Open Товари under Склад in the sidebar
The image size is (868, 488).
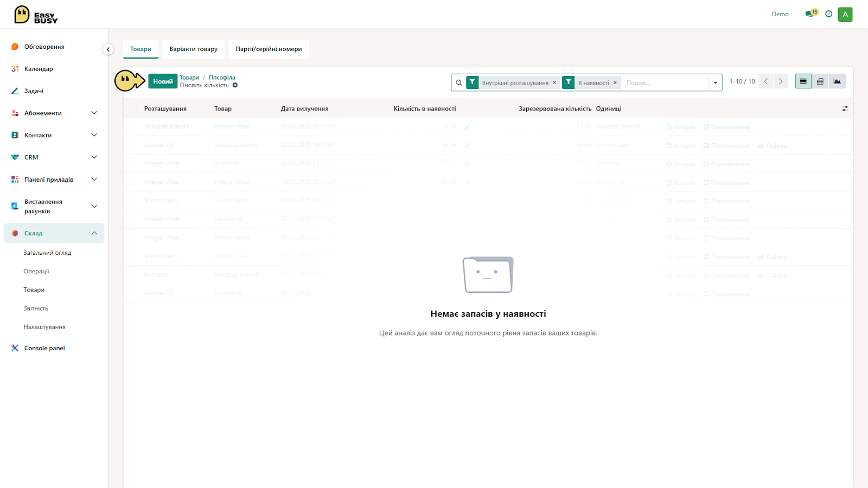[x=34, y=290]
